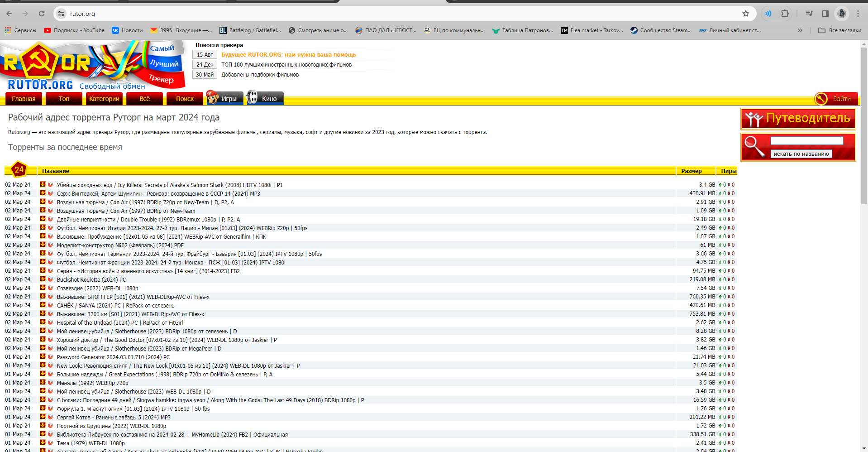Viewport: 868px width, 452px height.
Task: Magnet icon for "Buckshot Roulette (2024) PC" row
Action: 51,279
